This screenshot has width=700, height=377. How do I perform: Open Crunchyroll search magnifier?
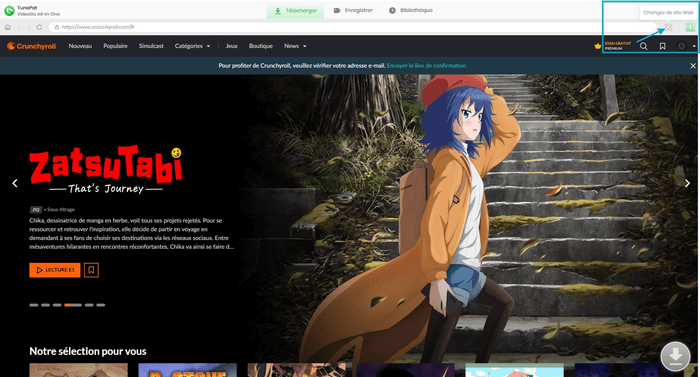tap(643, 46)
